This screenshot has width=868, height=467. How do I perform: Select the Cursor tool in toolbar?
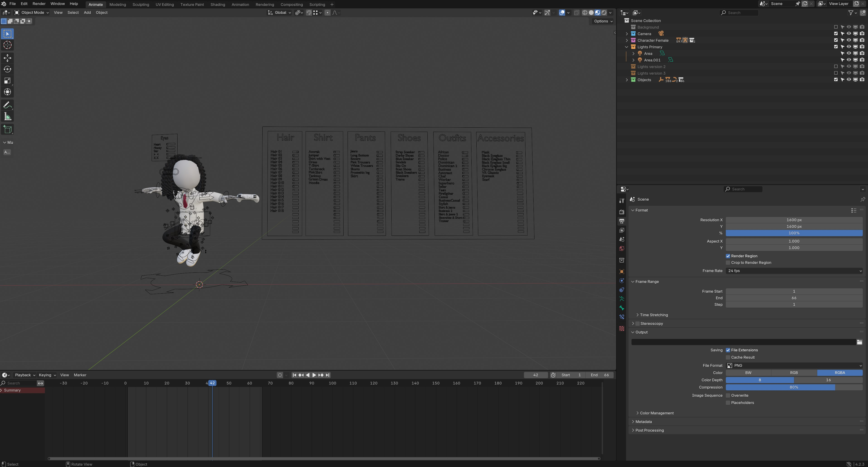click(x=7, y=45)
